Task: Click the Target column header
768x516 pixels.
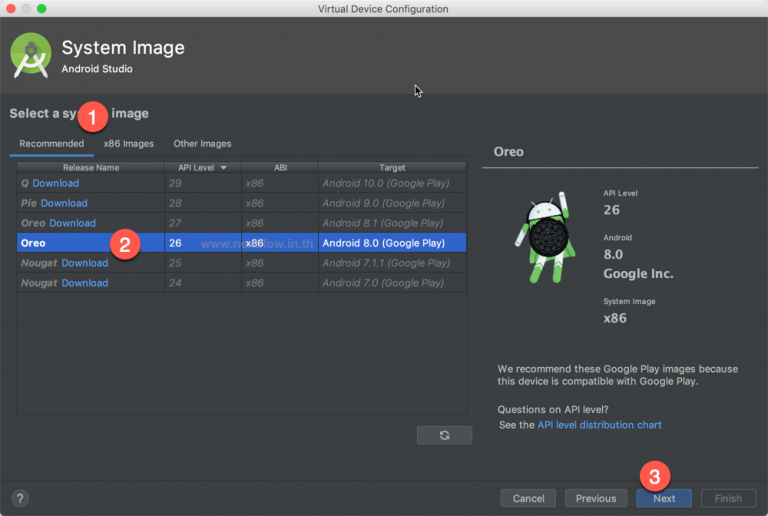Action: (x=392, y=167)
